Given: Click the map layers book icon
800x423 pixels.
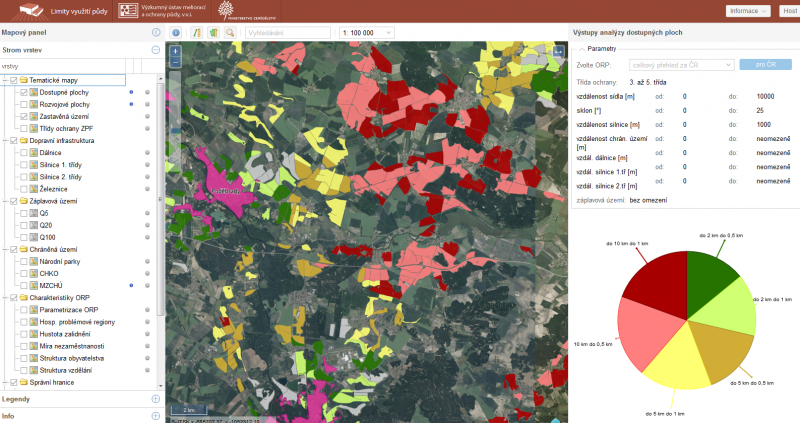Looking at the screenshot, I should coord(214,33).
